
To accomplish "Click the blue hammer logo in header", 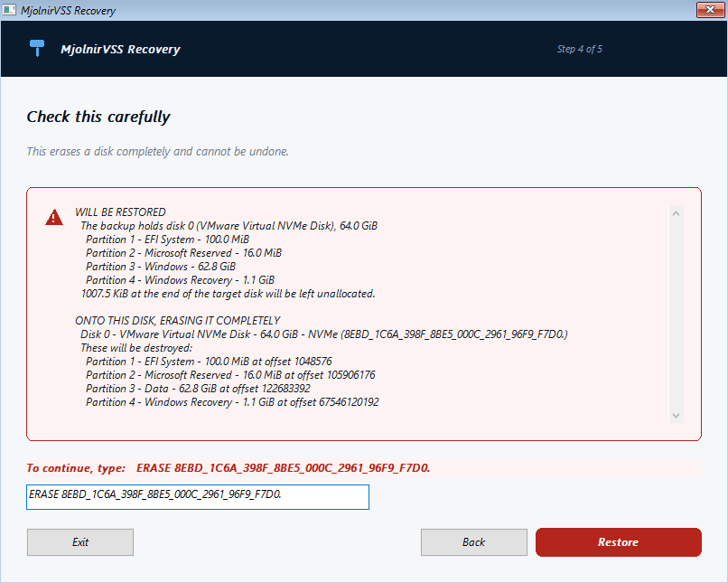I will click(37, 48).
